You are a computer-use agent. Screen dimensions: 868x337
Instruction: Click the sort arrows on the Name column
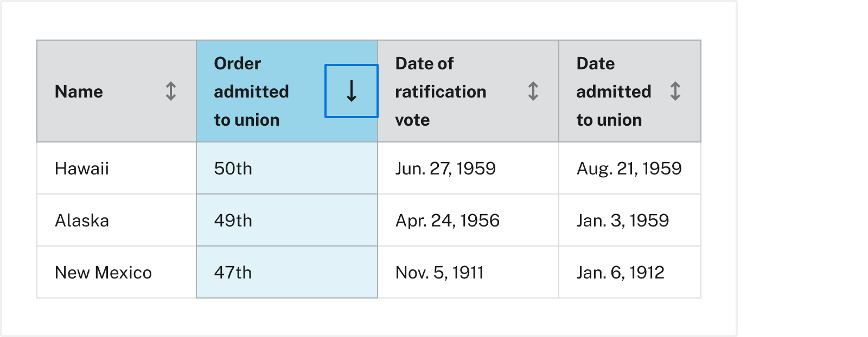coord(170,92)
